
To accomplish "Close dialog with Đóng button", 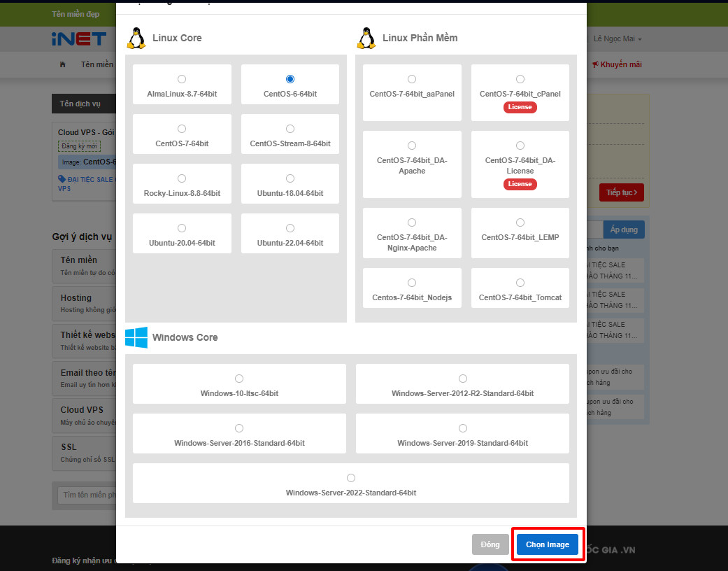I will pyautogui.click(x=490, y=544).
